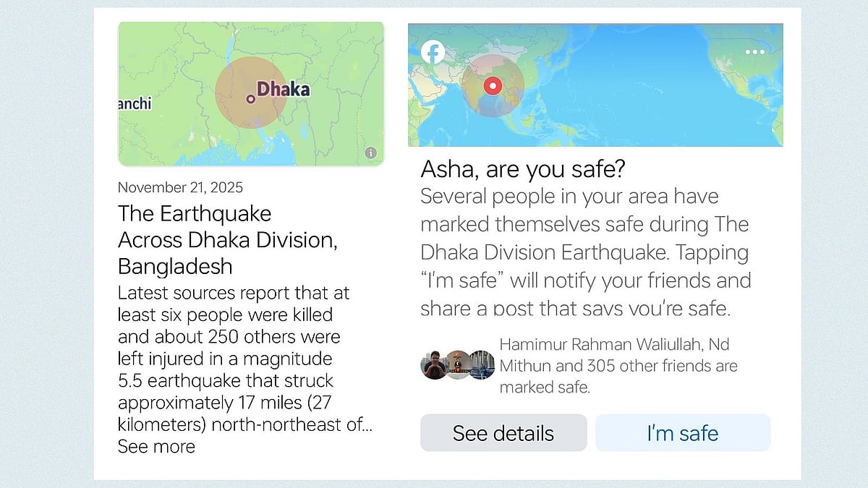Click the safety check description paragraph
Viewport: 868px width, 488px height.
tap(585, 252)
